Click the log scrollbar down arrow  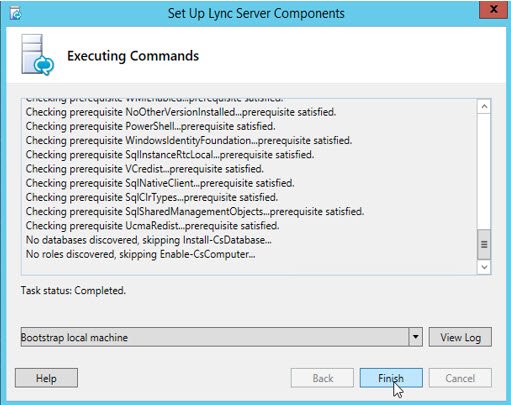click(484, 267)
